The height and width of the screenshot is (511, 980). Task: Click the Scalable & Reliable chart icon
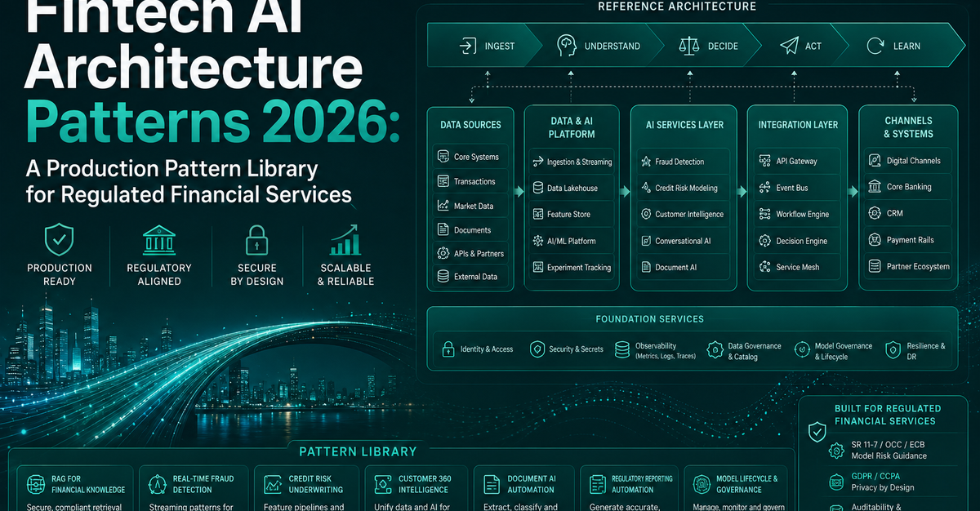point(345,240)
